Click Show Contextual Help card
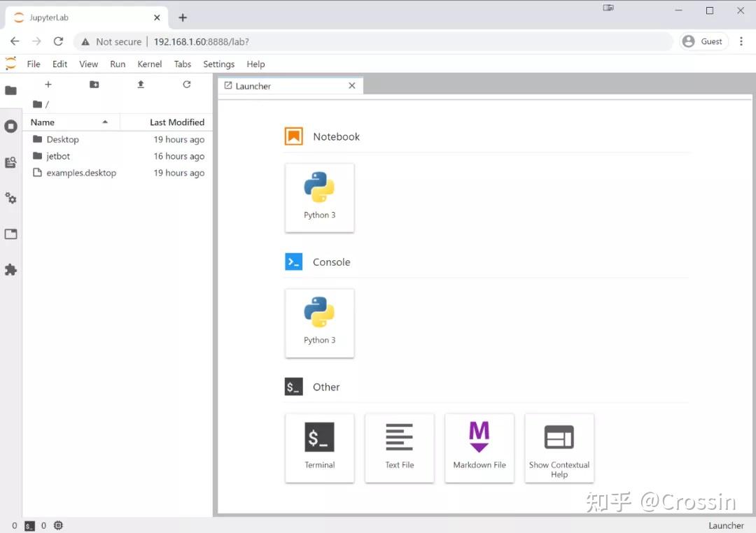Viewport: 756px width, 533px height. (x=559, y=448)
